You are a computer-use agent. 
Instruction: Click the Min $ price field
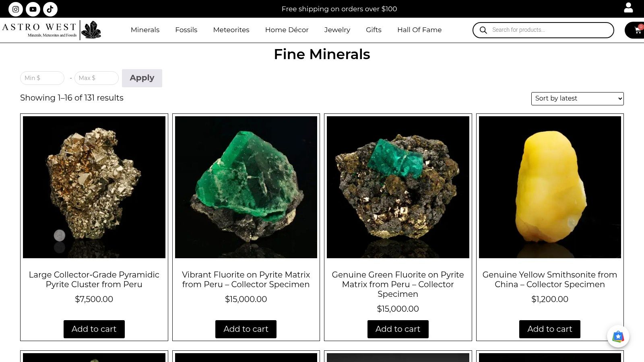(42, 78)
